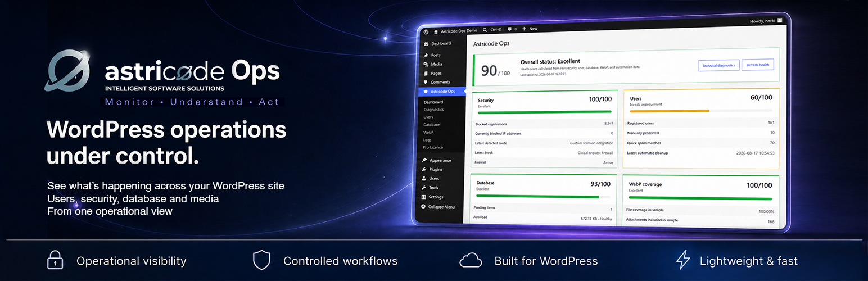
Task: Click the Quick spam matches row
Action: click(700, 143)
